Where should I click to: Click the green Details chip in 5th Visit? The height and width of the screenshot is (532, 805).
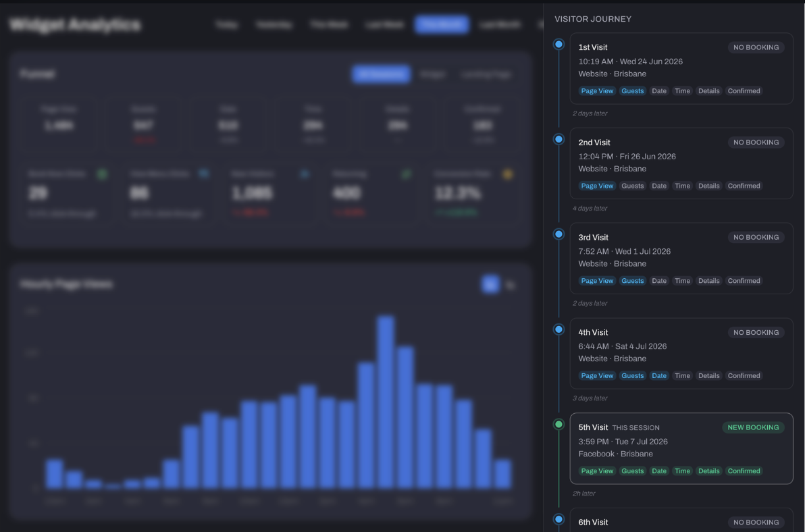[x=709, y=471]
